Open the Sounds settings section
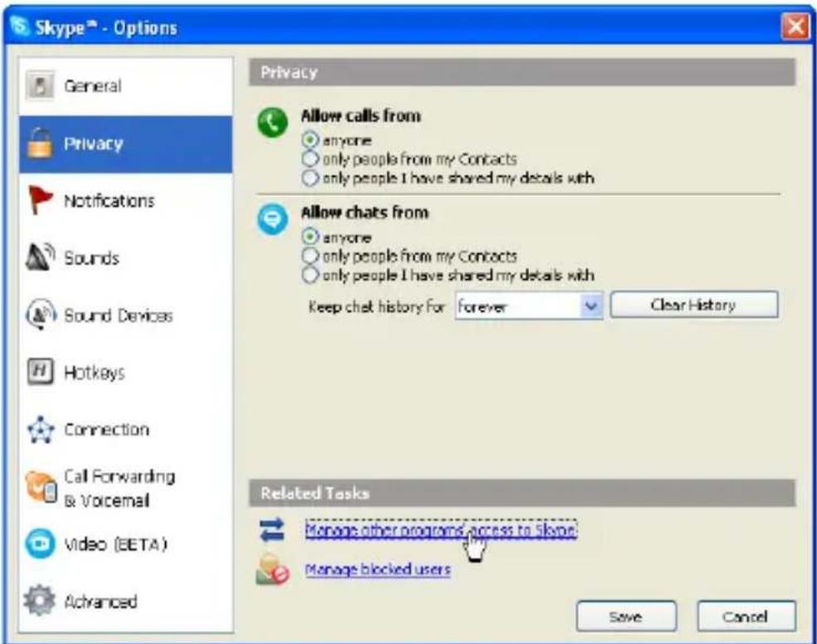Viewport: 817px width, 644px height. coord(125,258)
